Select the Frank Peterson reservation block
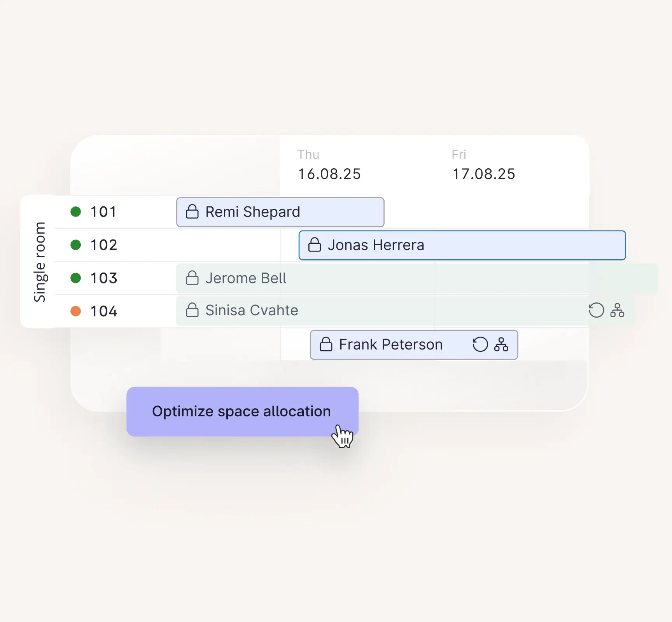 [414, 345]
